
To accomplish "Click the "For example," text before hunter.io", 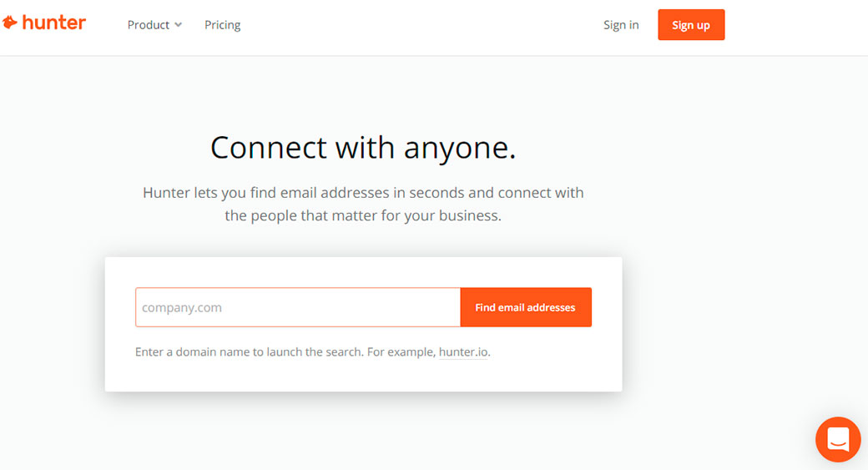I will point(401,352).
